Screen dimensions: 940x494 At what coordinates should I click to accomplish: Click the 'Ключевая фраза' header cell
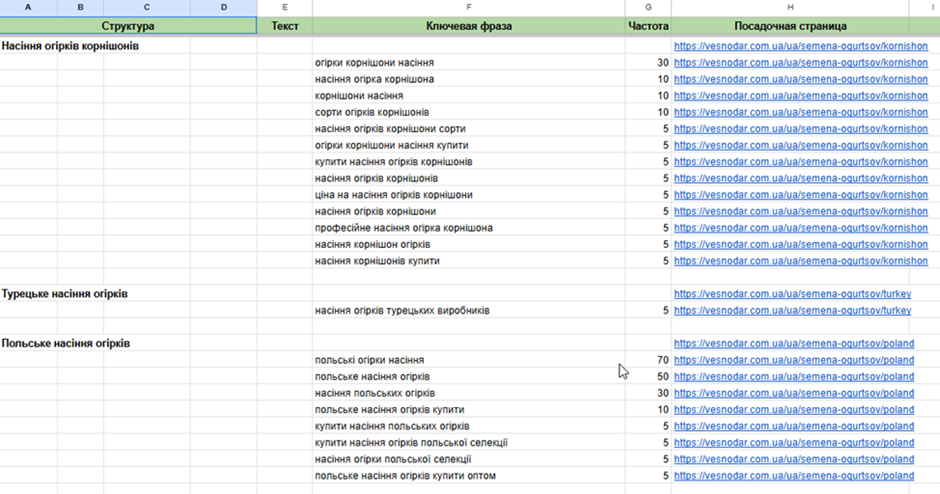(468, 26)
